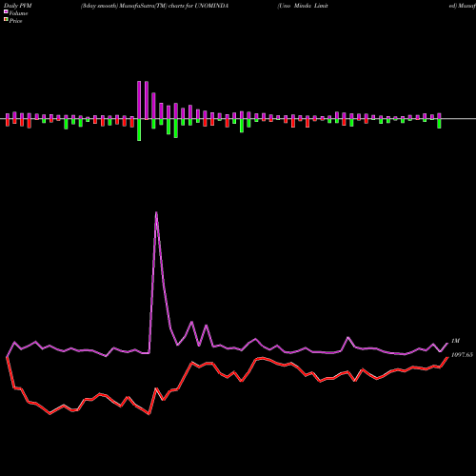Click the 'charts for UNOMINDA' heading
This screenshot has width=476, height=476.
(198, 6)
